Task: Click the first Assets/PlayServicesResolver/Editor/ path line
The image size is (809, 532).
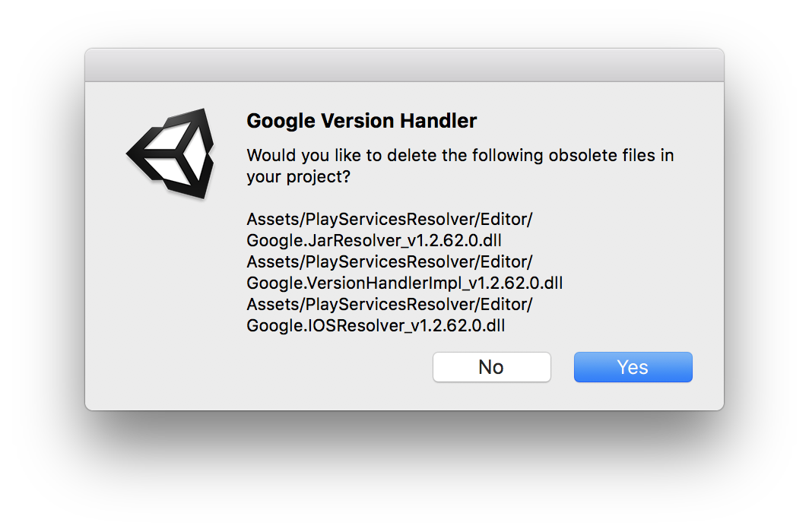Action: pos(389,219)
